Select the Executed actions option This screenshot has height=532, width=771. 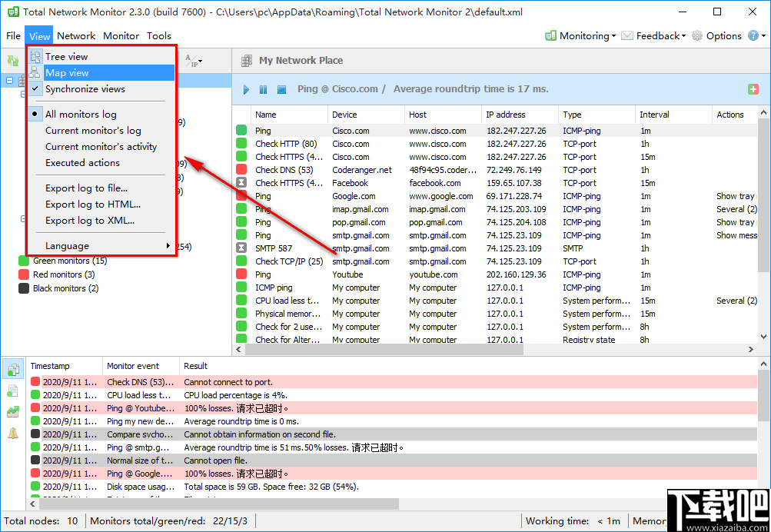(80, 163)
